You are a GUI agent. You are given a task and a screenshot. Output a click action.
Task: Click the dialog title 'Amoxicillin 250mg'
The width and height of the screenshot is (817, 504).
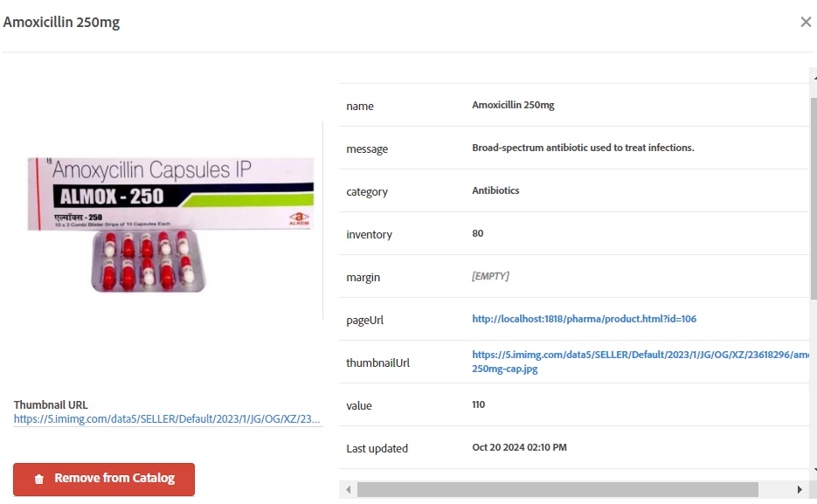[61, 23]
